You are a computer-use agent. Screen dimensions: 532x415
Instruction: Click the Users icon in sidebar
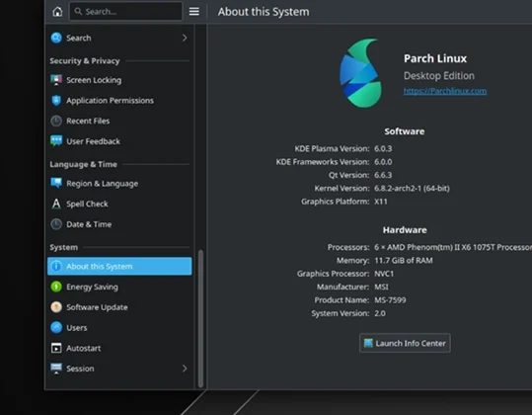(56, 328)
